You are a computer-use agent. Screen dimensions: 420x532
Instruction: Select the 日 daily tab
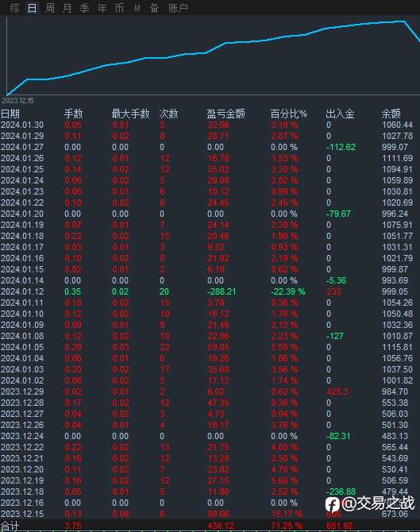[32, 7]
